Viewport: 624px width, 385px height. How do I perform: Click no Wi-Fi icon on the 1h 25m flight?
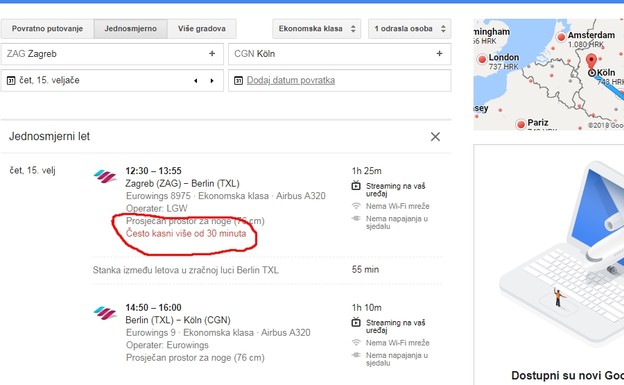(356, 206)
